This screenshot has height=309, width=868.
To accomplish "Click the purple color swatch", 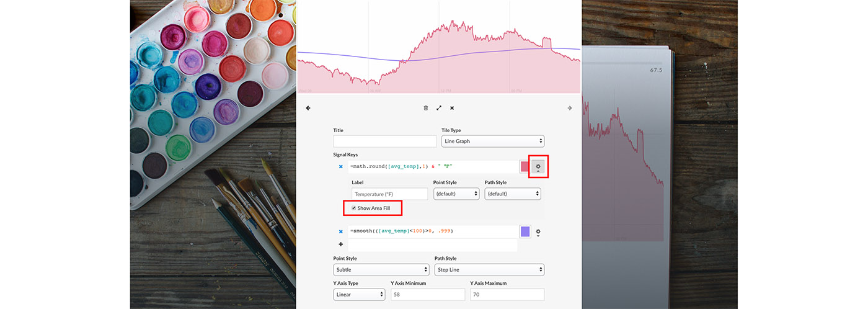I will 525,231.
